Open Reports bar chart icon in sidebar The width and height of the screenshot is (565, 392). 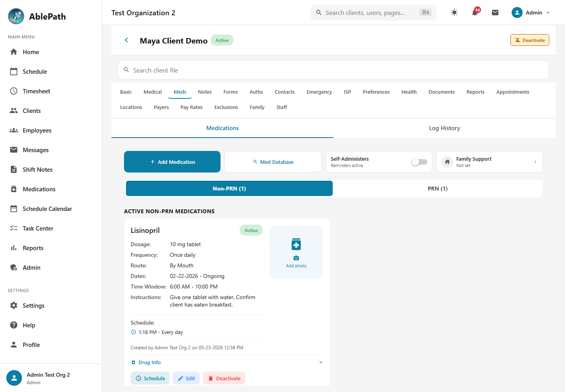click(14, 248)
